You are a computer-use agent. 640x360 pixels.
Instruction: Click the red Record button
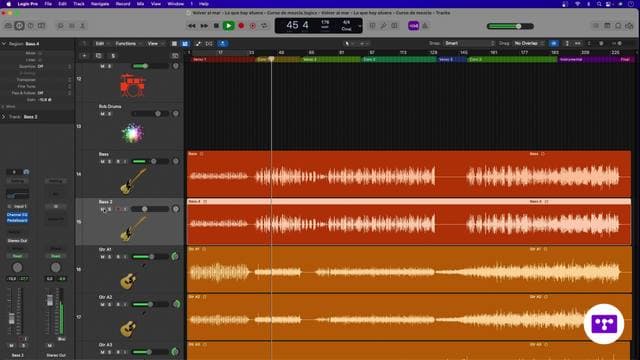[241, 26]
